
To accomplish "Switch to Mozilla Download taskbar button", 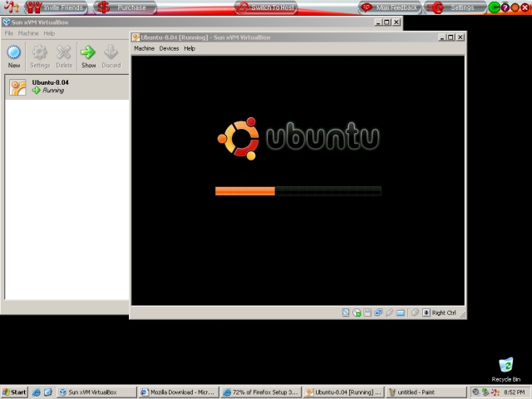I will (x=179, y=392).
